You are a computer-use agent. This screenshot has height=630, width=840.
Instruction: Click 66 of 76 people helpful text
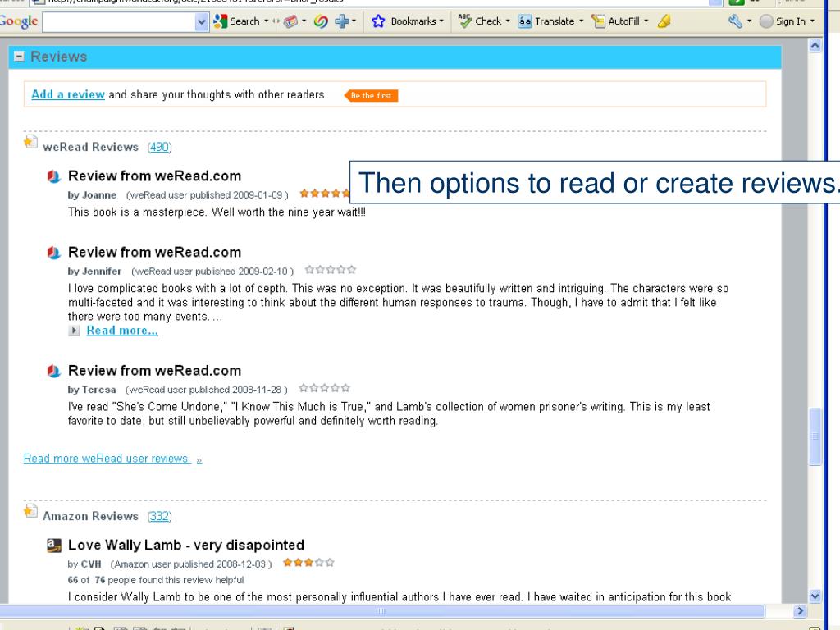pos(155,580)
